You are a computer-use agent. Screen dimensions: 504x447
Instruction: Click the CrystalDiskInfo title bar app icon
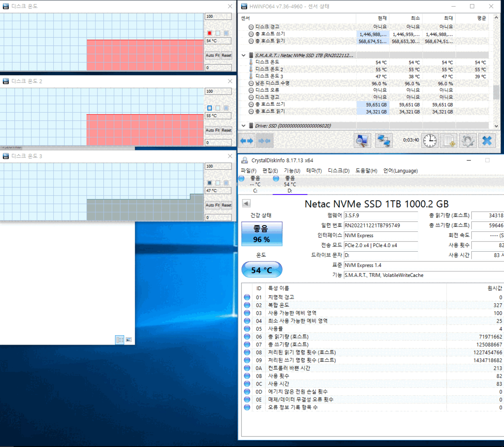[244, 160]
